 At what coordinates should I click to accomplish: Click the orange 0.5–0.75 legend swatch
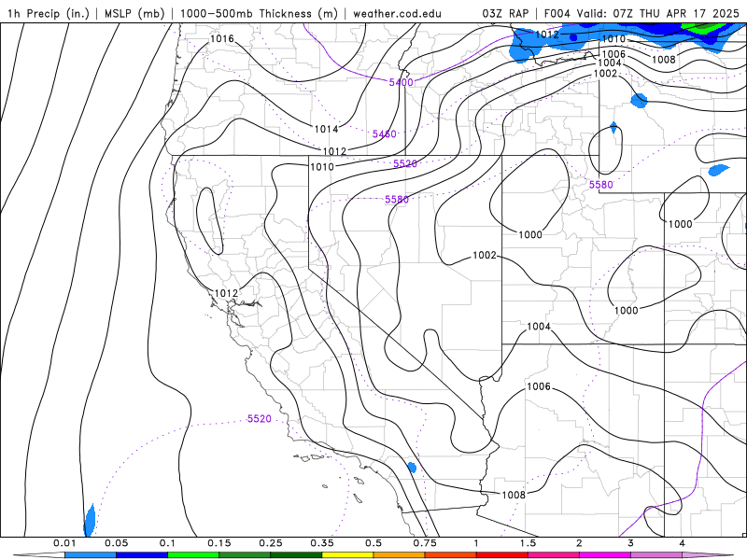pyautogui.click(x=400, y=555)
